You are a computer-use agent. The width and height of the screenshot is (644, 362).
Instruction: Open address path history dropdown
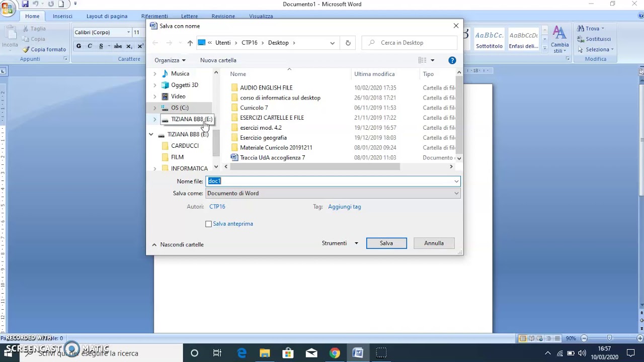click(x=332, y=43)
